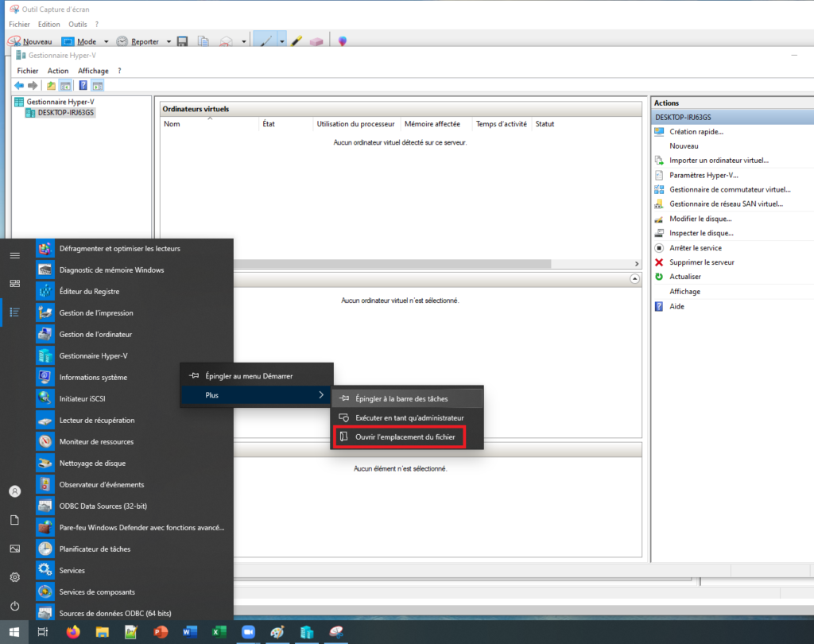The height and width of the screenshot is (644, 814).
Task: Click Gestionnaire de commutateur virtuel action
Action: click(730, 190)
